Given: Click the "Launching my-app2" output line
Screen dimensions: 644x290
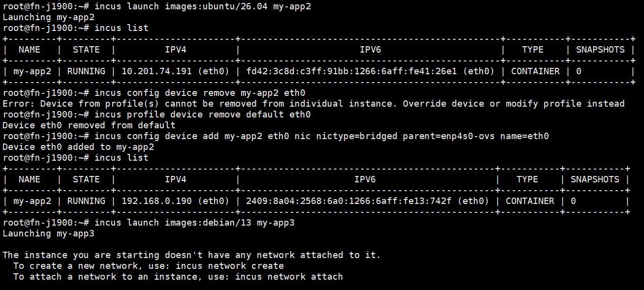Looking at the screenshot, I should [48, 17].
